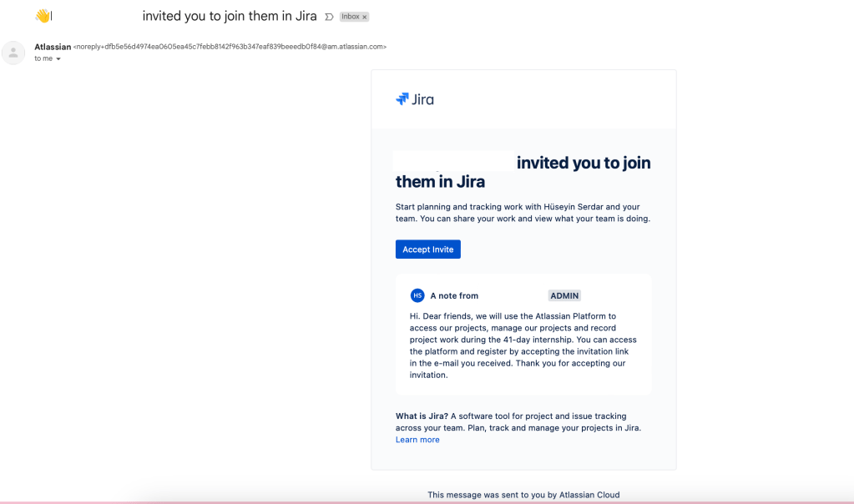Open the sender's profile avatar
The image size is (854, 504).
(x=13, y=53)
